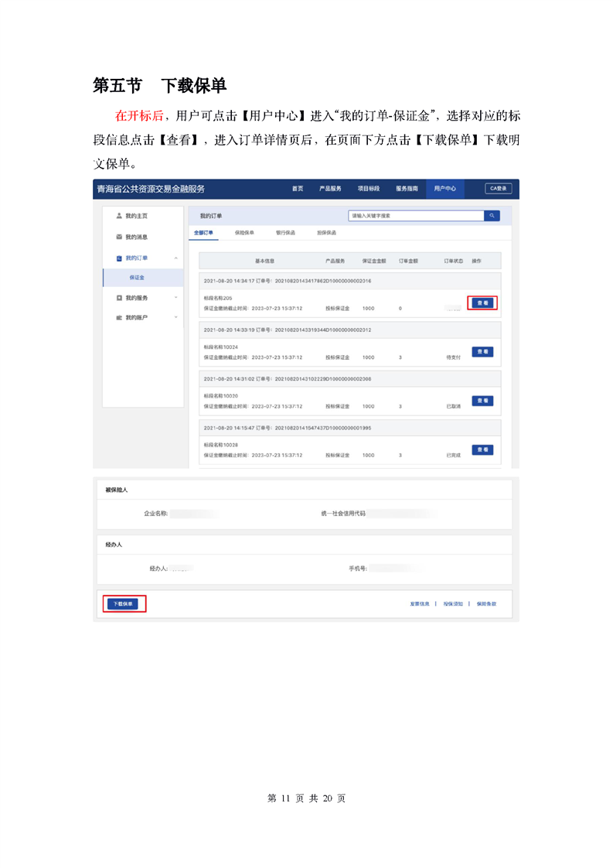The image size is (613, 868).
Task: Collapse the 我的订单 section chevron
Action: [175, 258]
